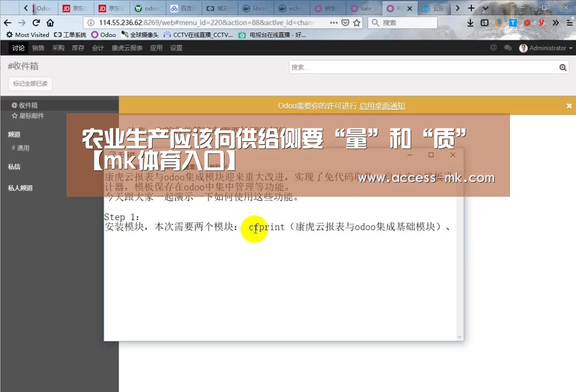Switch to the wdm tab

click(x=291, y=8)
